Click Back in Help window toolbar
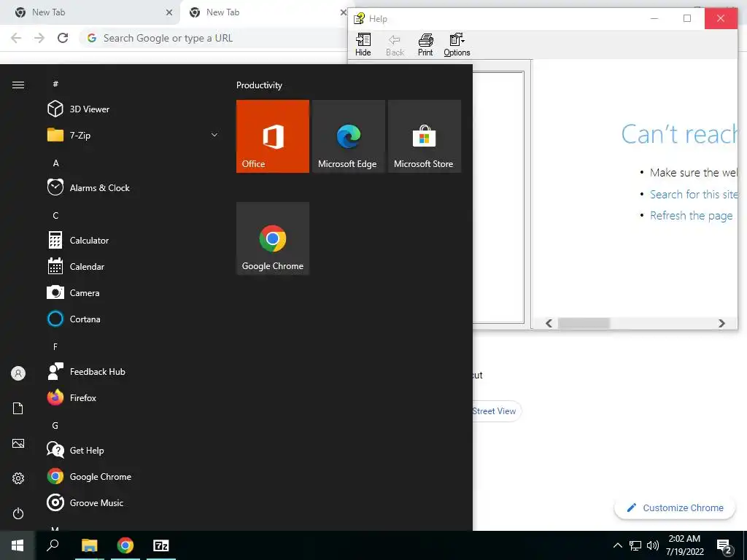The image size is (747, 560). pyautogui.click(x=395, y=45)
